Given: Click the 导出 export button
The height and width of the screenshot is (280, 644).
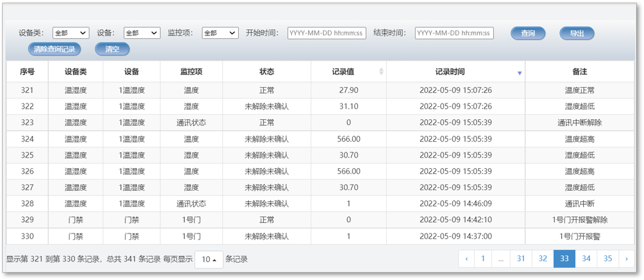Looking at the screenshot, I should [x=576, y=33].
